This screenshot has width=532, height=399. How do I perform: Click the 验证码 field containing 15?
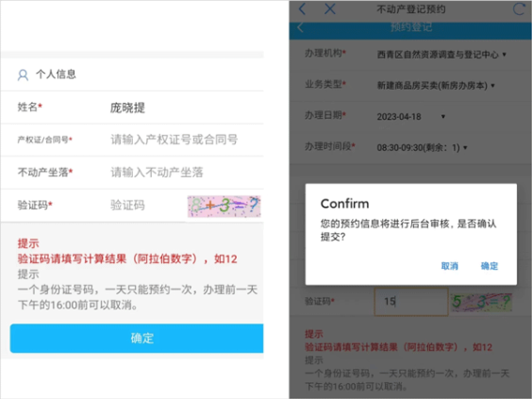pos(411,301)
